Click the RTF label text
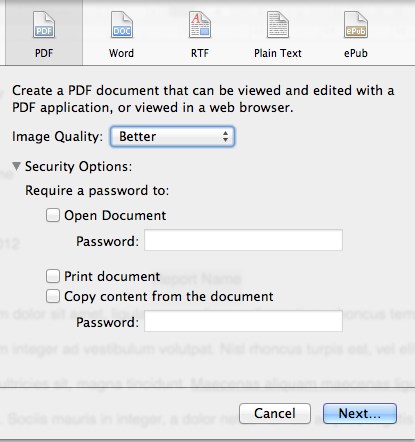The height and width of the screenshot is (442, 415). 200,53
